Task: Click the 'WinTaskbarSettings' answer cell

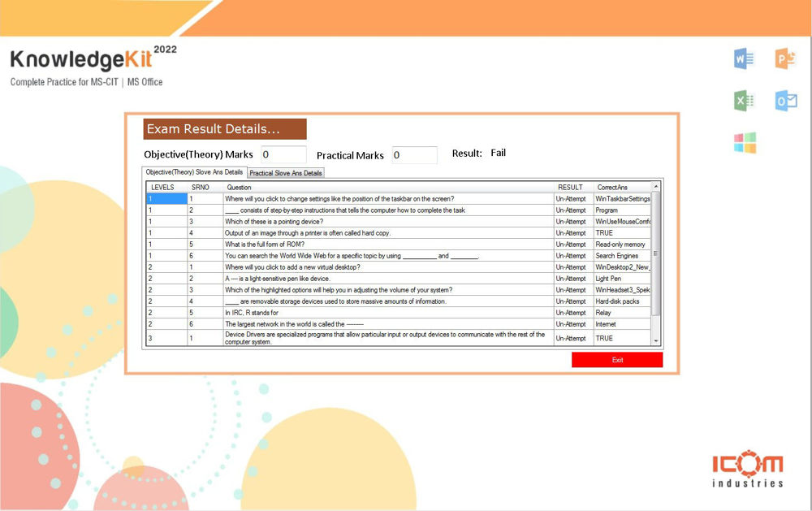Action: [622, 198]
